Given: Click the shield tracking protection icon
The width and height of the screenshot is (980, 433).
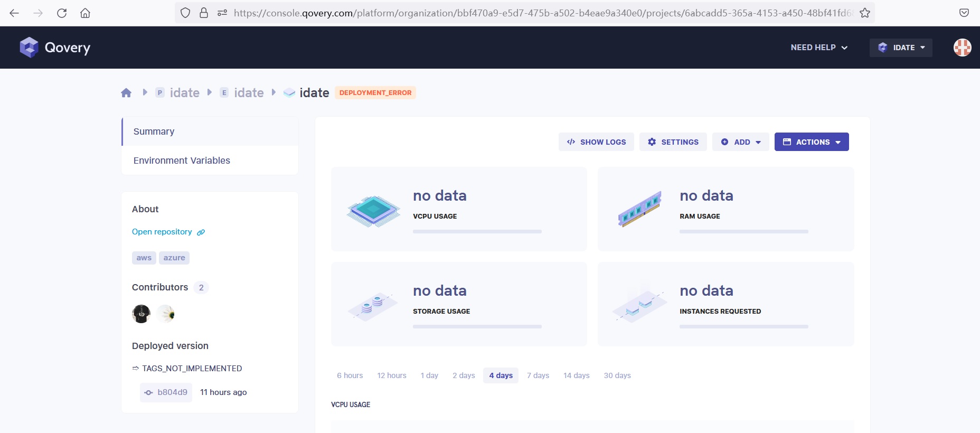Looking at the screenshot, I should [185, 13].
